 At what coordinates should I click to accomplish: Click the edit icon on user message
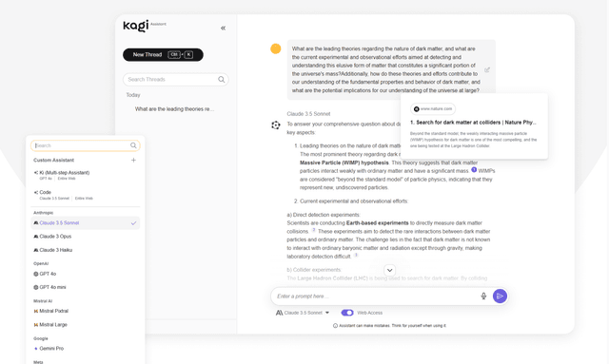[x=487, y=69]
